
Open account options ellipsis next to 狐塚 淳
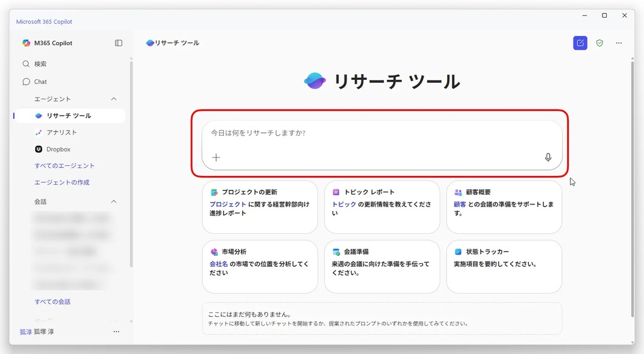[x=116, y=331]
